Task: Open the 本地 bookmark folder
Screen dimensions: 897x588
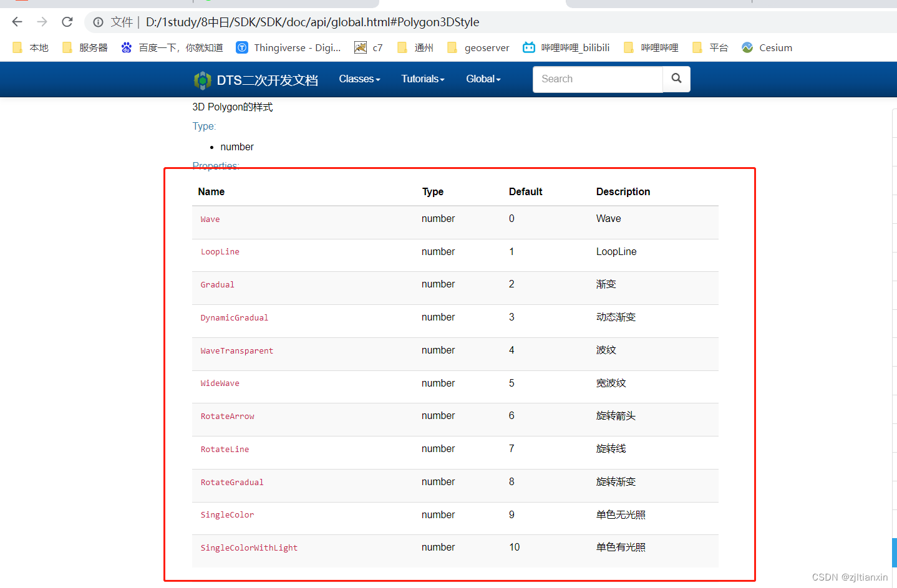Action: 31,47
